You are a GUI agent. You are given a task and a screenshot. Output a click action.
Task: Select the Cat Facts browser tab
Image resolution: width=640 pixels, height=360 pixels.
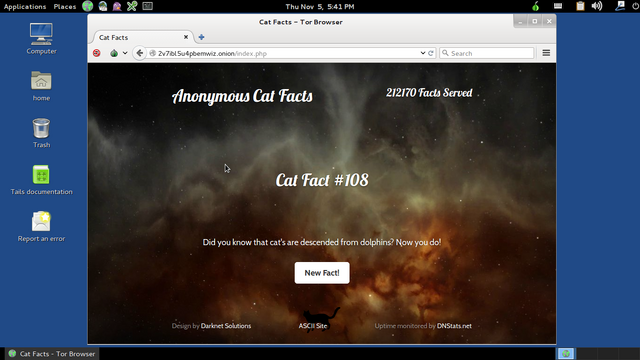point(142,37)
